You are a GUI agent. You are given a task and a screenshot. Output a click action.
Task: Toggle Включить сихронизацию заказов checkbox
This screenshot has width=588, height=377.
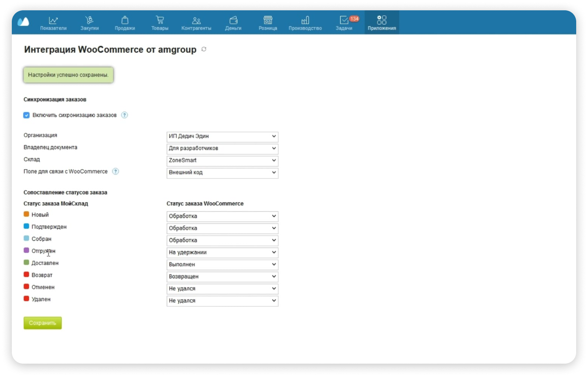26,115
